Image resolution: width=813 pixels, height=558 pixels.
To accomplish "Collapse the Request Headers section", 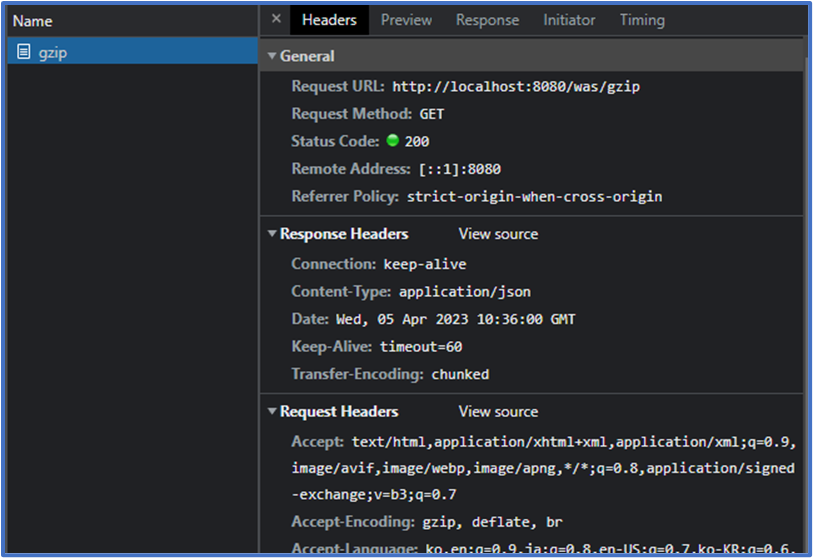I will point(272,411).
